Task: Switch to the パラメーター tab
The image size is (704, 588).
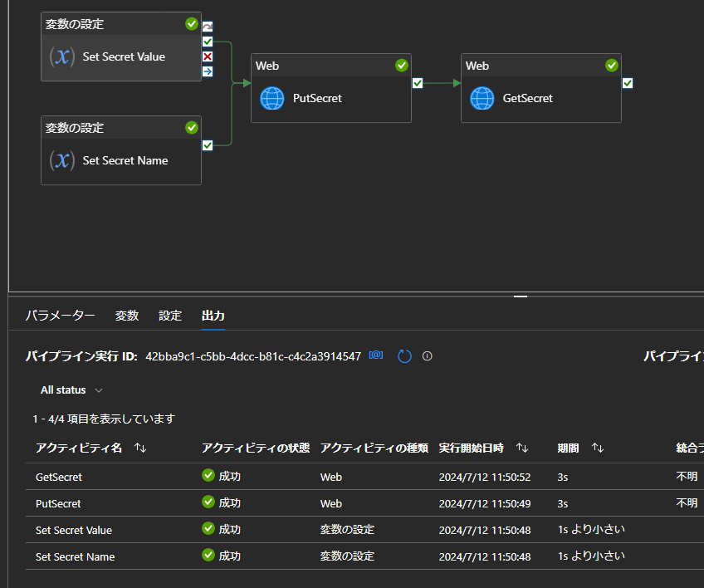Action: 60,316
